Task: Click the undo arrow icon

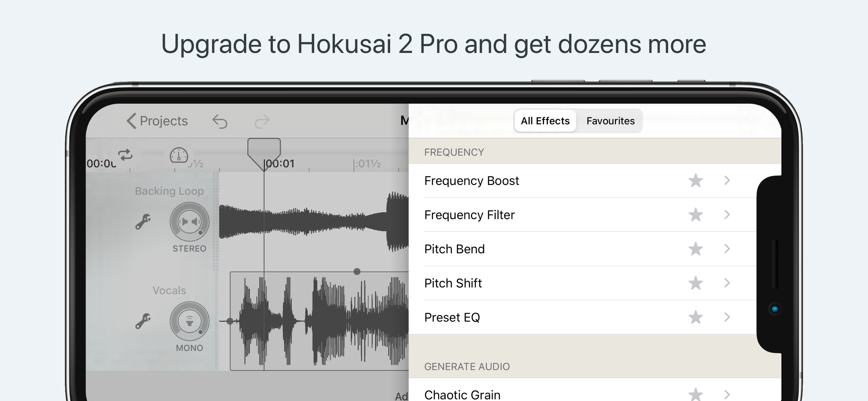Action: coord(220,121)
